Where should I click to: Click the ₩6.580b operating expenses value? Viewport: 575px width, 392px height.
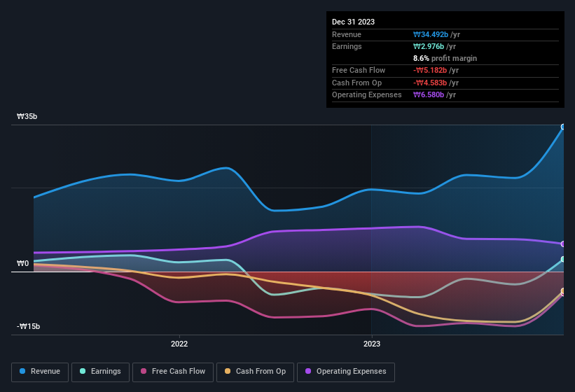click(429, 95)
